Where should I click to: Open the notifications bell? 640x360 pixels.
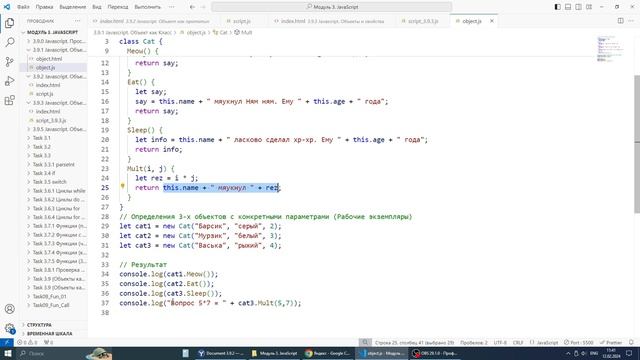pos(631,342)
